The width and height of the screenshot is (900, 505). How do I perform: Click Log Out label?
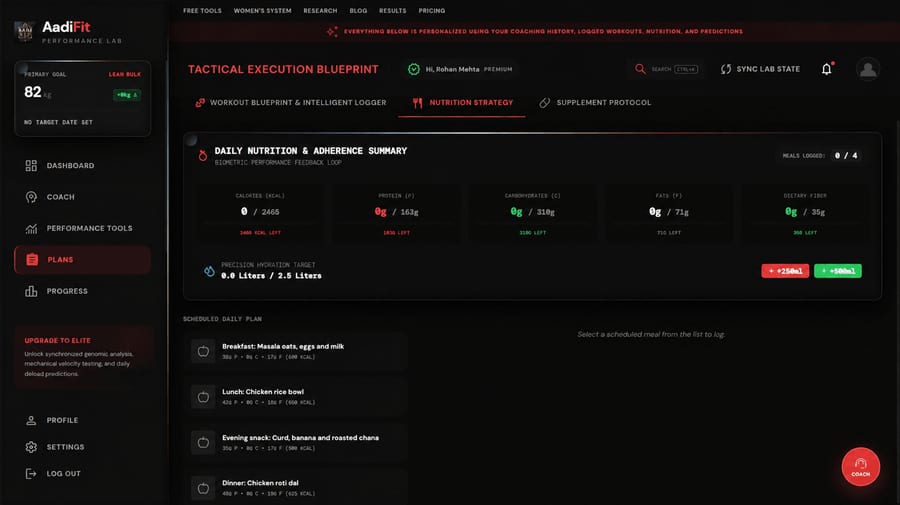(64, 473)
